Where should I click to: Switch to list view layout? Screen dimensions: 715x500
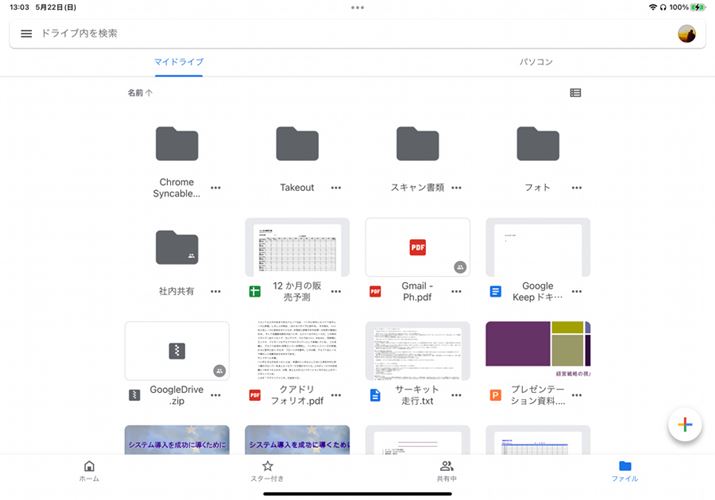pyautogui.click(x=575, y=93)
